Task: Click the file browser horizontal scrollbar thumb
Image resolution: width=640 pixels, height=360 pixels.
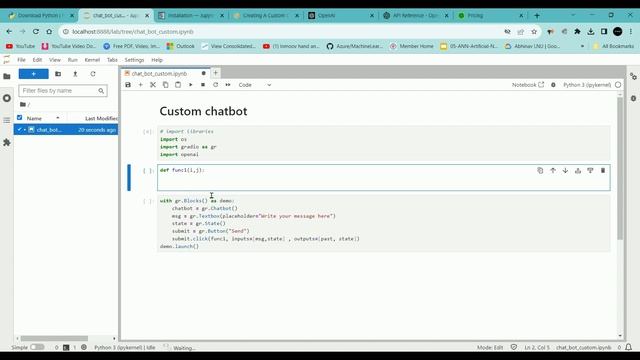Action: pyautogui.click(x=54, y=338)
